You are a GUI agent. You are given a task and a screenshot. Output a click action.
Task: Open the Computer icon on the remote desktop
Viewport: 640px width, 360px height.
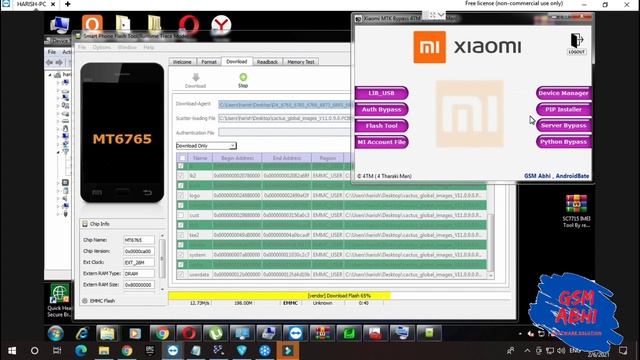click(x=60, y=24)
